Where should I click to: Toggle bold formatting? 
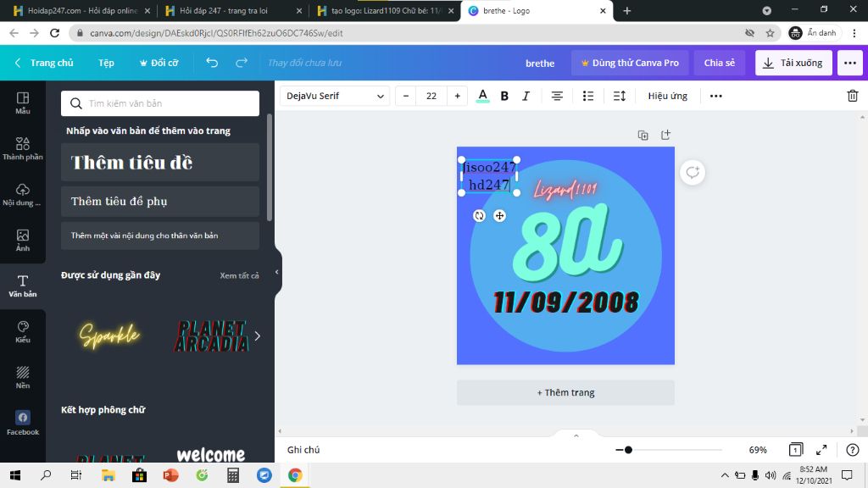[x=504, y=96]
